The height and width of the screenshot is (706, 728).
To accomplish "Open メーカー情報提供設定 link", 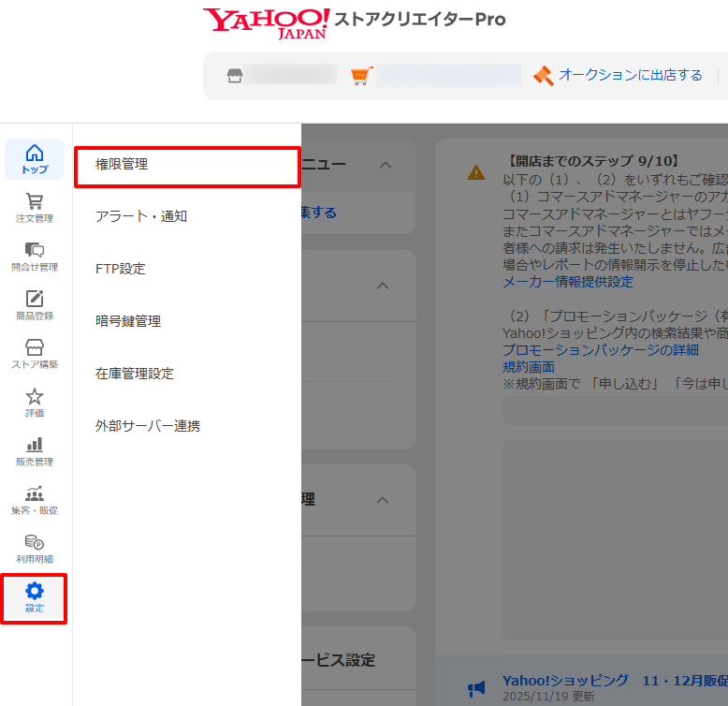I will pyautogui.click(x=567, y=282).
